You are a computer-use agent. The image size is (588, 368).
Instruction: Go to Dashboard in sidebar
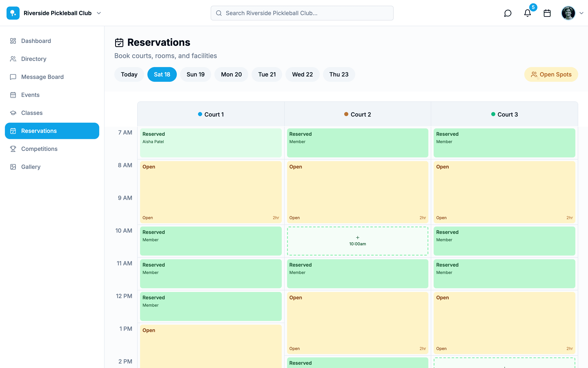coord(52,41)
